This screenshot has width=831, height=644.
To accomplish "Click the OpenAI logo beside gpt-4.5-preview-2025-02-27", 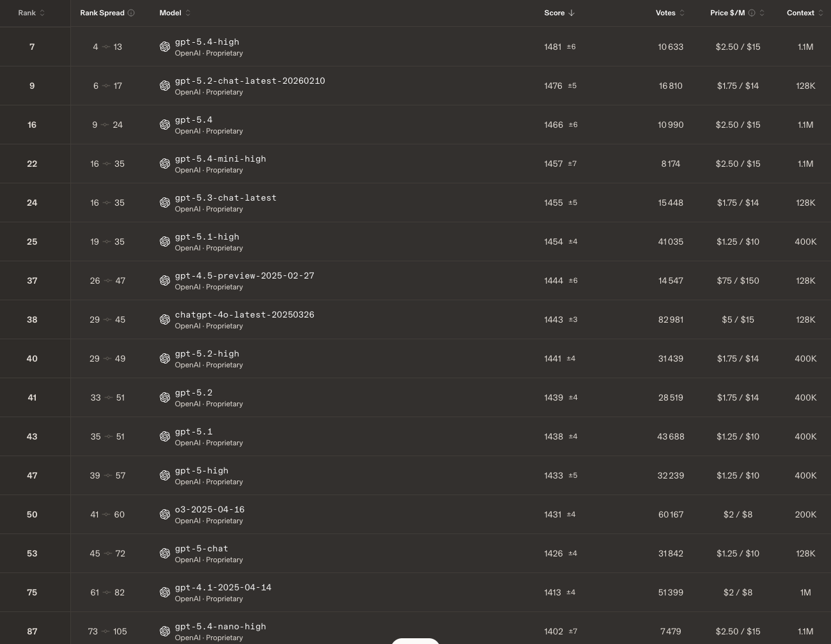I will tap(165, 280).
